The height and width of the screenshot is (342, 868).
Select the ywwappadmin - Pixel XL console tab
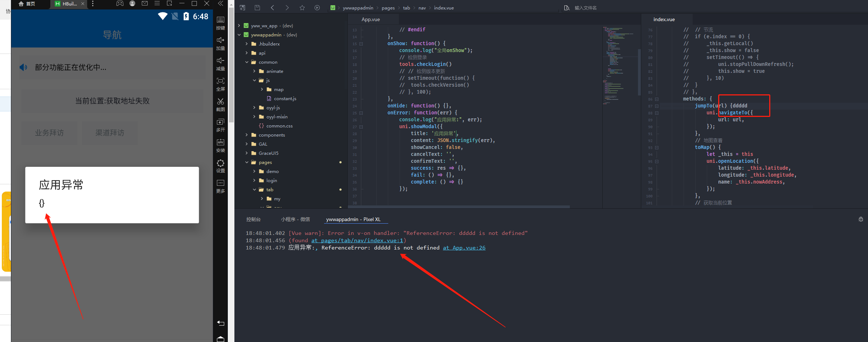coord(353,219)
